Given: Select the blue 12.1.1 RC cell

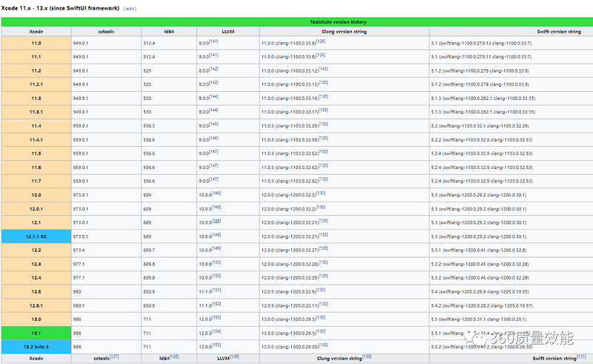Looking at the screenshot, I should click(36, 236).
